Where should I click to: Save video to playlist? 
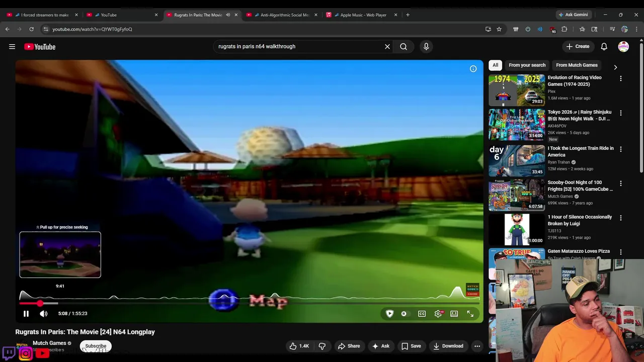point(411,346)
